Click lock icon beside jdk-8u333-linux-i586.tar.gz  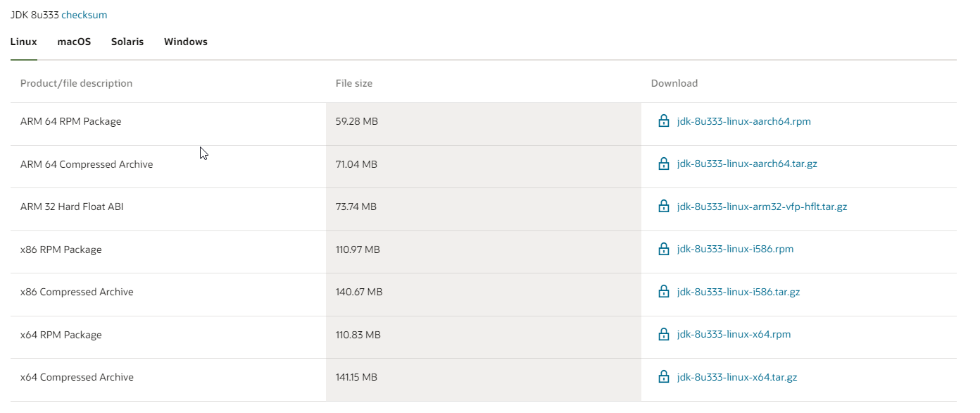pos(663,292)
